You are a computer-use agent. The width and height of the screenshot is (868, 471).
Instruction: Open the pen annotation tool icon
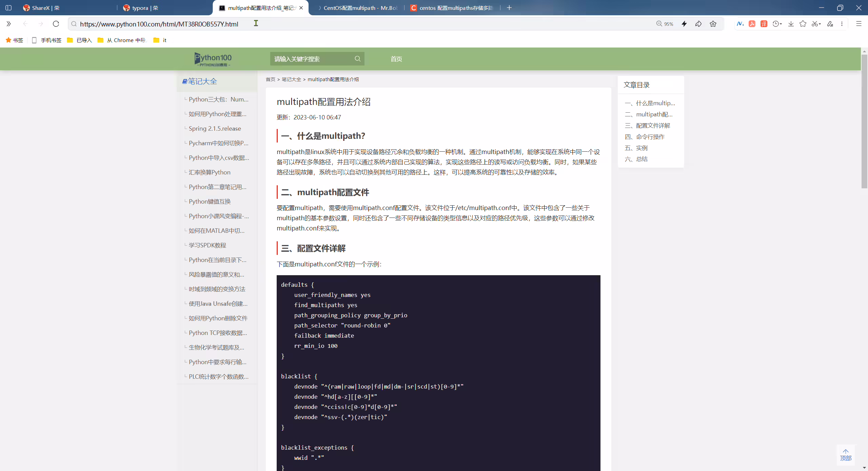(x=830, y=24)
